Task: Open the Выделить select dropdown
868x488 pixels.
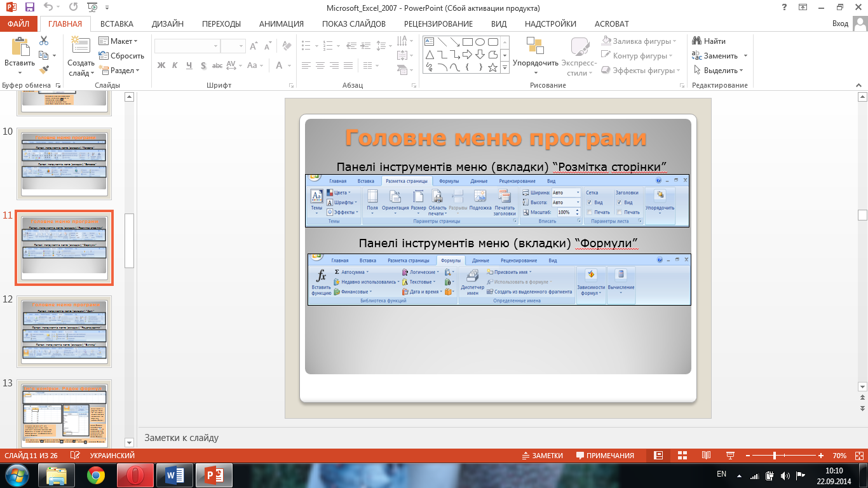Action: 719,71
